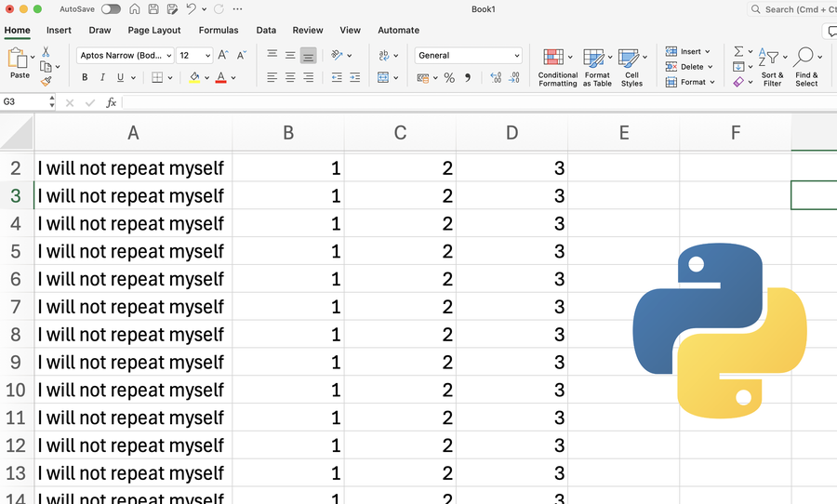Apply the yellow fill color bucket
Viewport: 837px width, 504px height.
[x=195, y=77]
